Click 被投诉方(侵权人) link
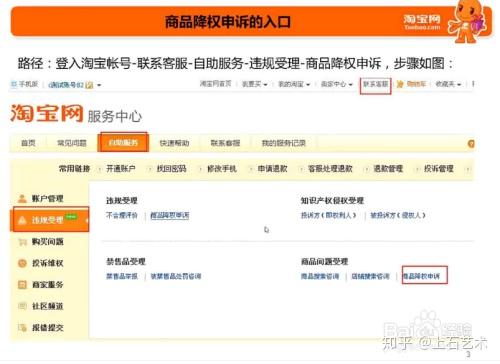Image resolution: width=500 pixels, height=364 pixels. point(398,215)
